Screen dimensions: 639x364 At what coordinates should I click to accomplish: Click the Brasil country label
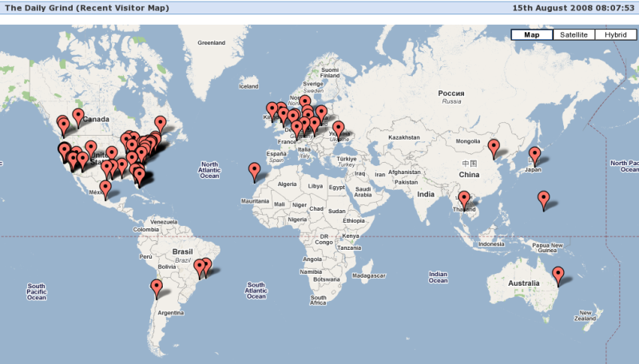(x=182, y=251)
